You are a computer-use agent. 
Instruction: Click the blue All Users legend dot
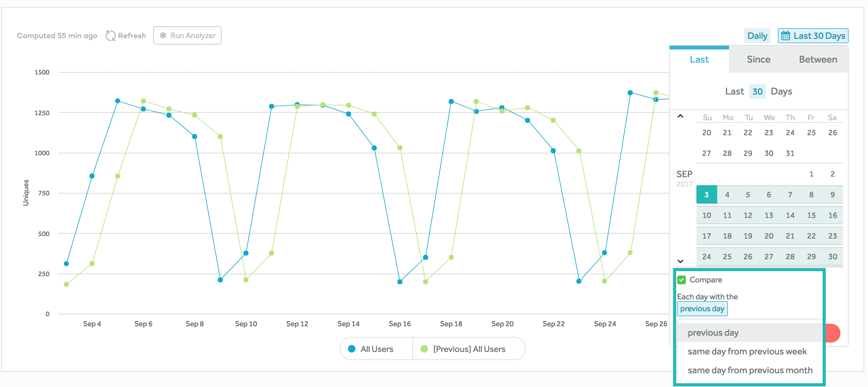click(x=351, y=349)
